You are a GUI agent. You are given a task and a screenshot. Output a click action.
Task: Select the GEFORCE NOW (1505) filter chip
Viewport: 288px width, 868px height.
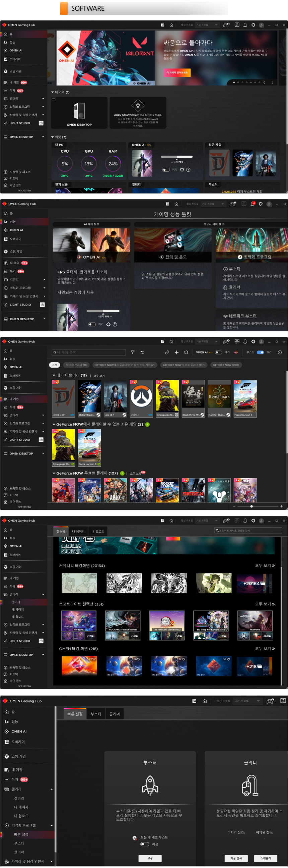226,365
